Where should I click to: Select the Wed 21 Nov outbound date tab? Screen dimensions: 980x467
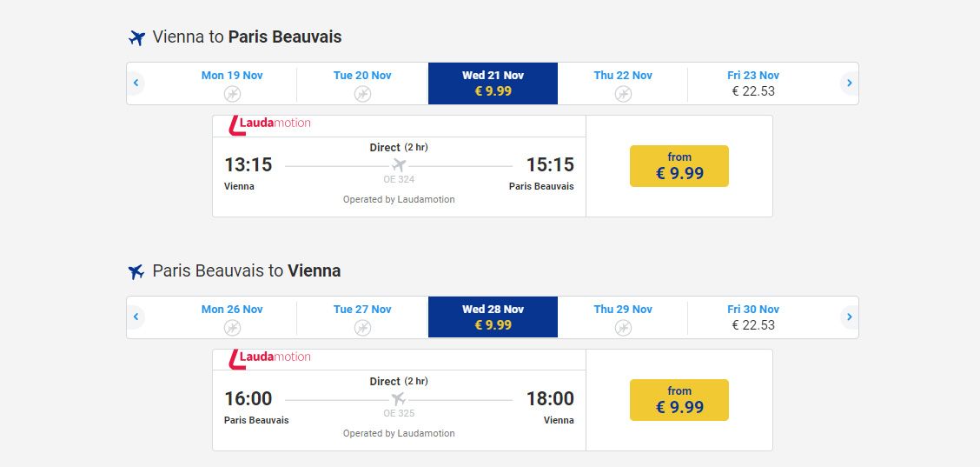pos(493,83)
